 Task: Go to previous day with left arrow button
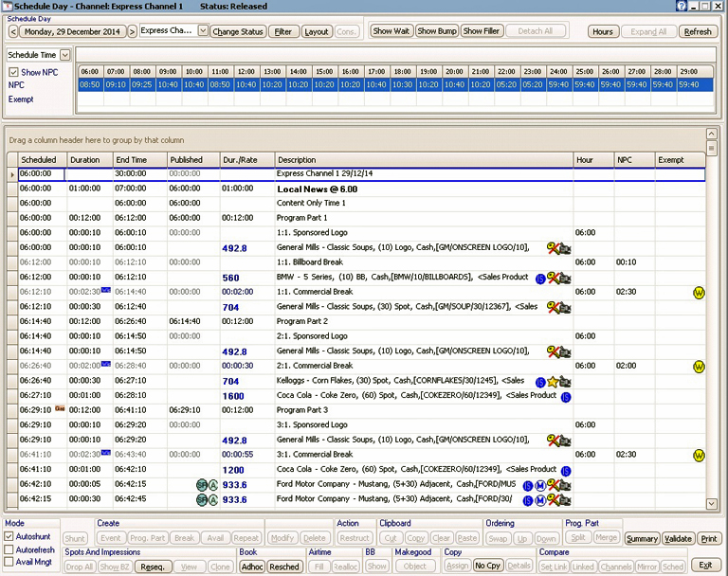(x=13, y=31)
